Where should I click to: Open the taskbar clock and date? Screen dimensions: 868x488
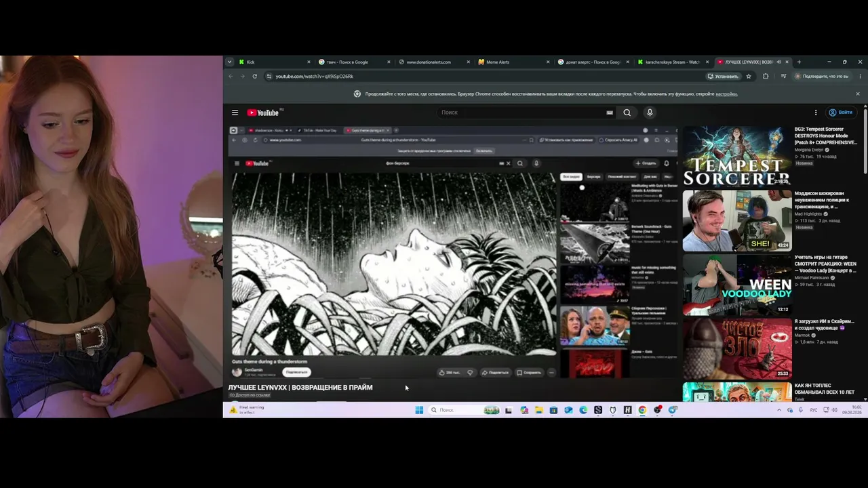click(x=852, y=410)
